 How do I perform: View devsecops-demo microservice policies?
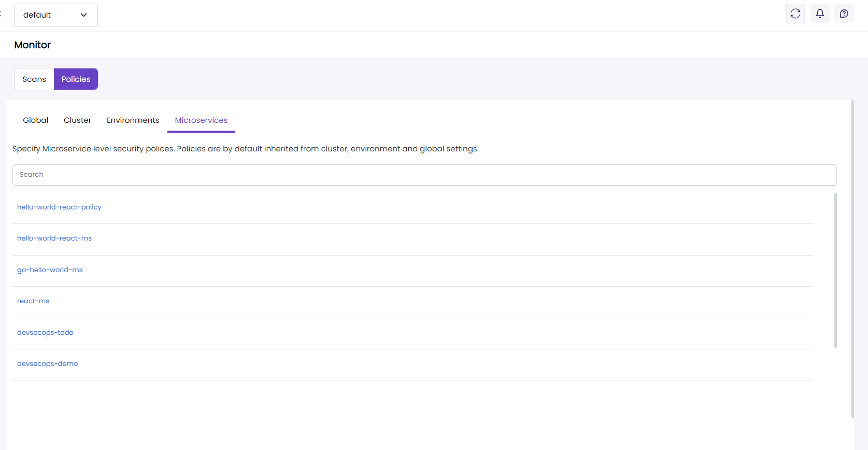(x=47, y=364)
